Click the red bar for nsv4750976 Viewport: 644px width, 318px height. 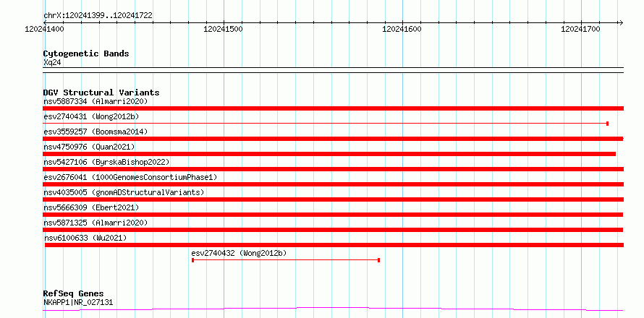329,154
